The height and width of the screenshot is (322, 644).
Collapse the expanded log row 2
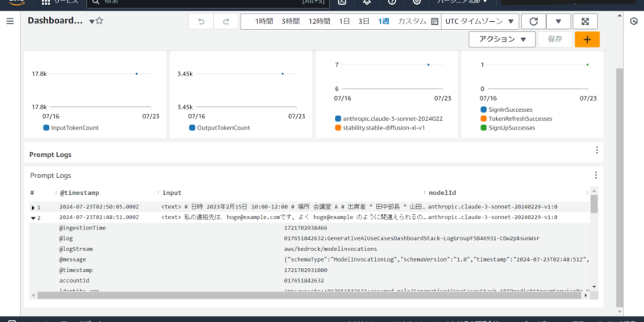(x=32, y=217)
